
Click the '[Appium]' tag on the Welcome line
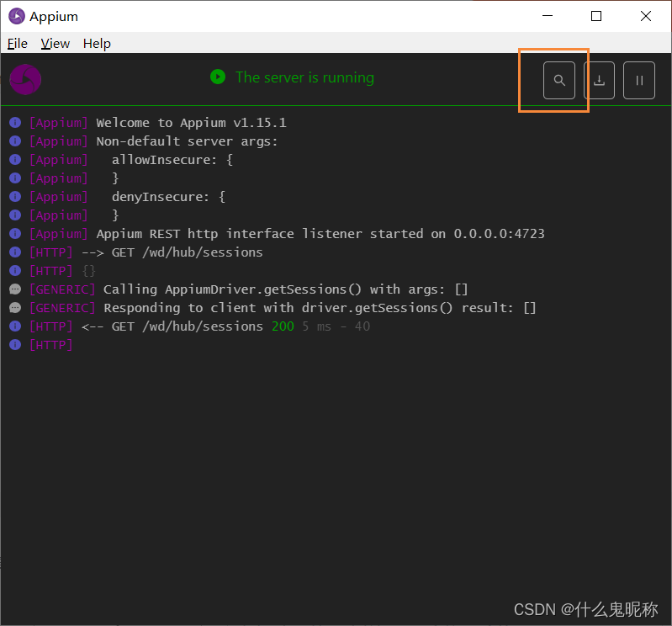[x=59, y=123]
